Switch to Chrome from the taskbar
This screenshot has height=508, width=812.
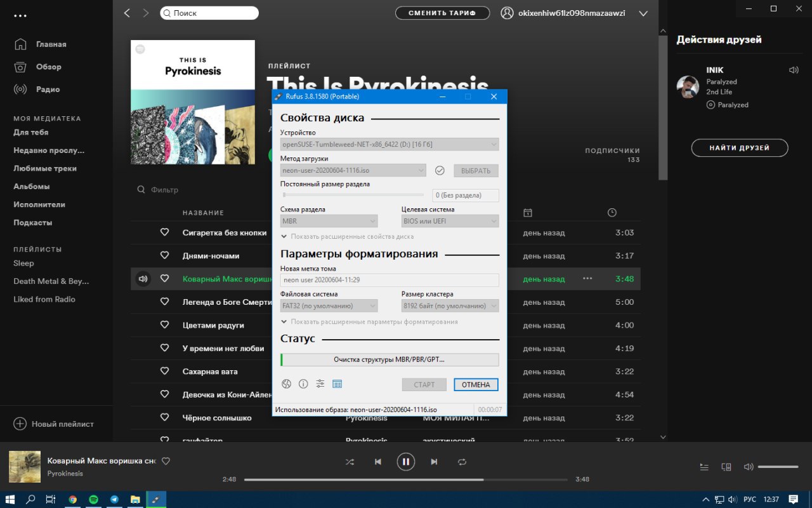coord(73,499)
